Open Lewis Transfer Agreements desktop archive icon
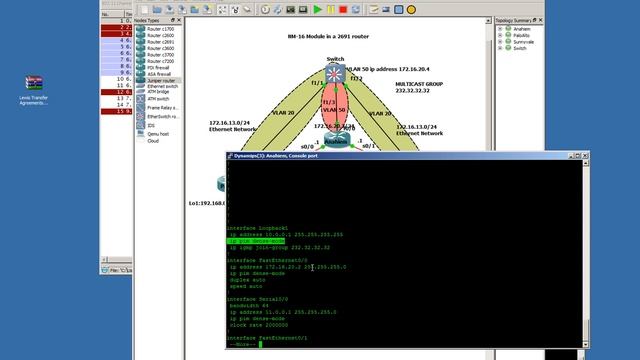Screen dimensions: 640x360 coord(33,90)
